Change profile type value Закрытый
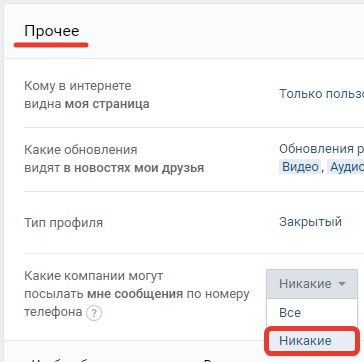This screenshot has width=364, height=362. [310, 222]
